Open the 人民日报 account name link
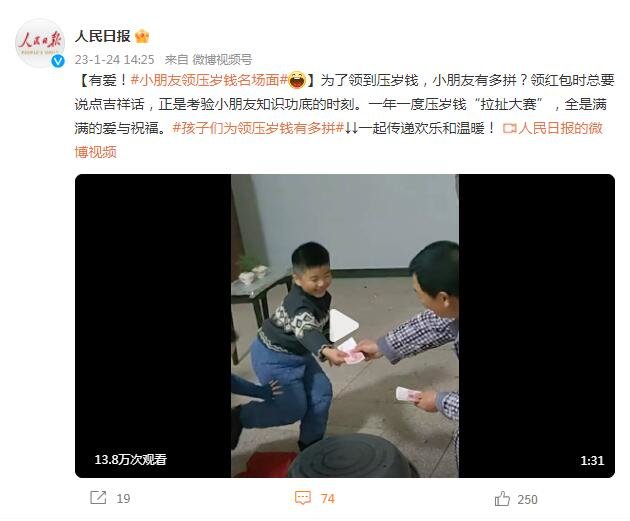Screen dimensions: 630x521 point(103,36)
